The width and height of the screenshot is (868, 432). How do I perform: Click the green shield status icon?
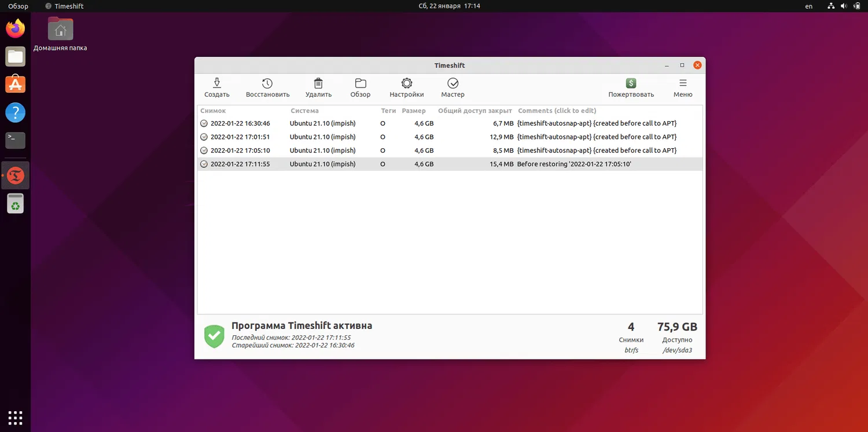pyautogui.click(x=214, y=336)
